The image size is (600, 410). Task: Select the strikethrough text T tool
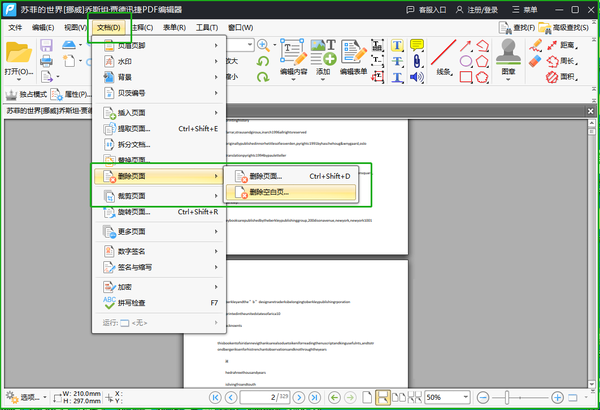tap(397, 61)
